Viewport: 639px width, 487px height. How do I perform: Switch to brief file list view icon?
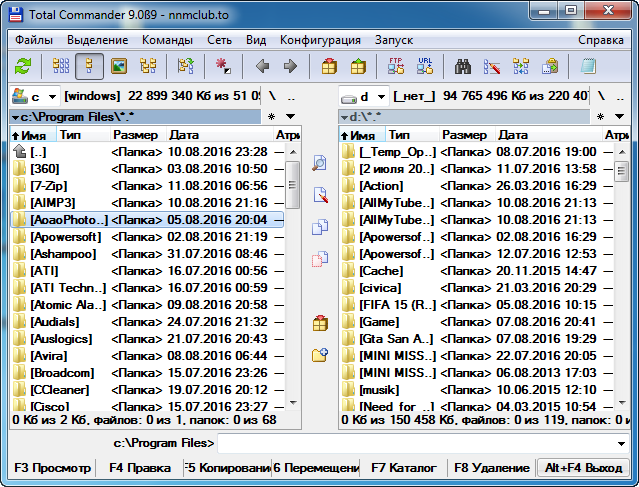coord(61,66)
